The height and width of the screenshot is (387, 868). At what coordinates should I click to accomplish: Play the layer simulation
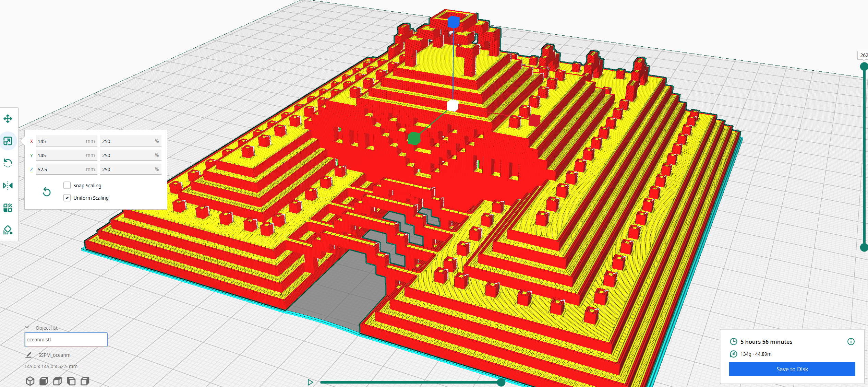pos(310,382)
